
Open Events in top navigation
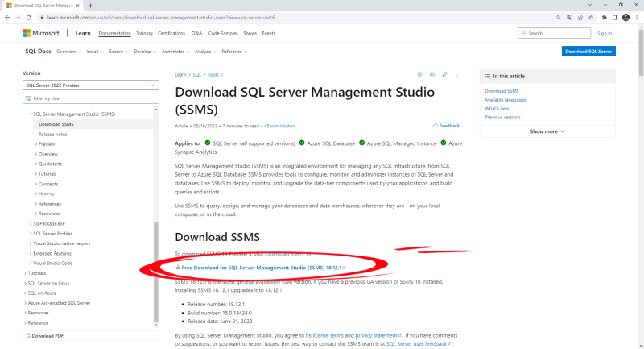point(269,33)
